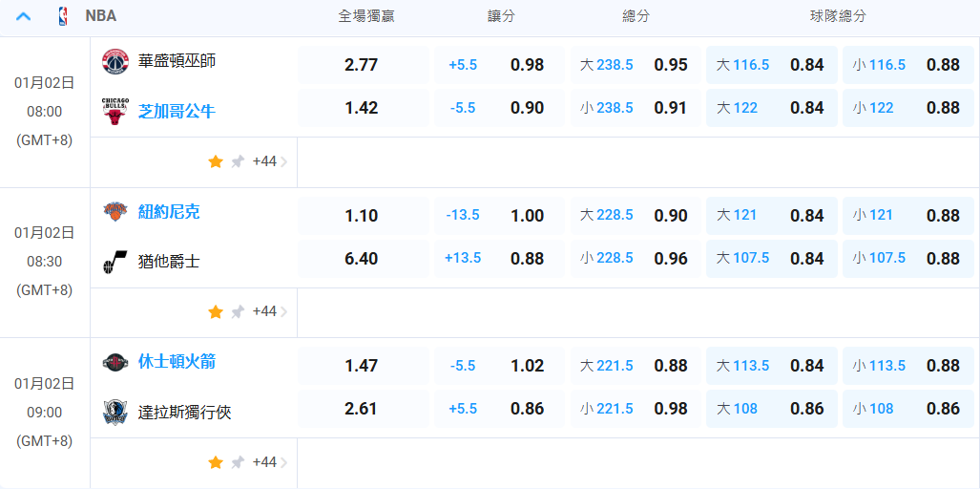This screenshot has width=980, height=489.
Task: Click Utah Jazz team logo
Action: pyautogui.click(x=115, y=262)
